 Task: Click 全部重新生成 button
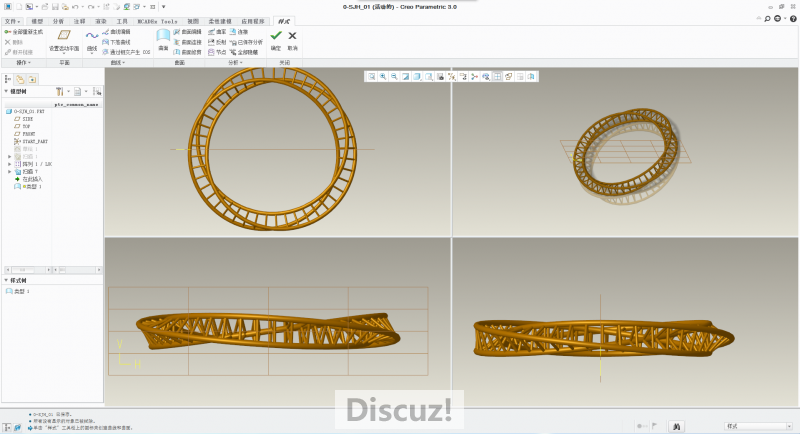pyautogui.click(x=25, y=32)
